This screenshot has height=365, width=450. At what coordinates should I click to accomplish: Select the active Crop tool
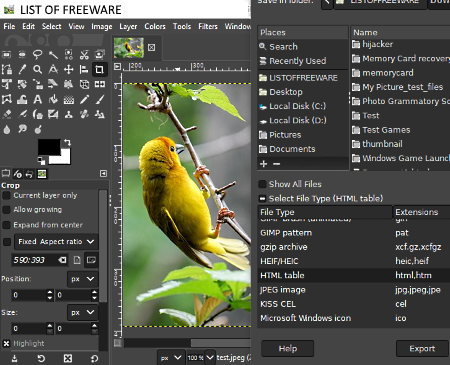[x=99, y=69]
